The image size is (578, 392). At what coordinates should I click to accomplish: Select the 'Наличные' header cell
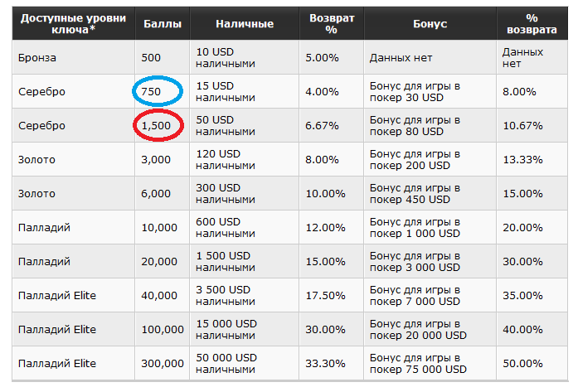coord(245,24)
